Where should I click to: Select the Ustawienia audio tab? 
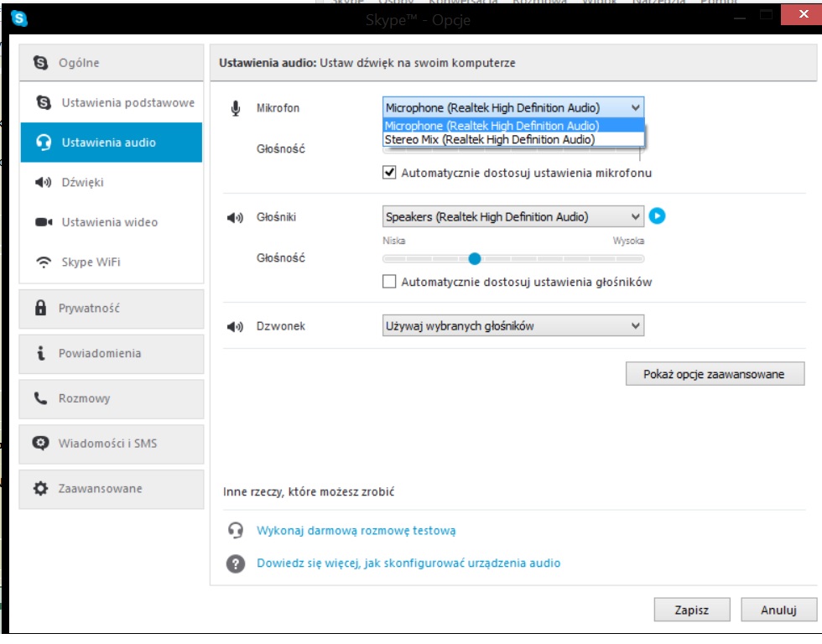pyautogui.click(x=111, y=143)
